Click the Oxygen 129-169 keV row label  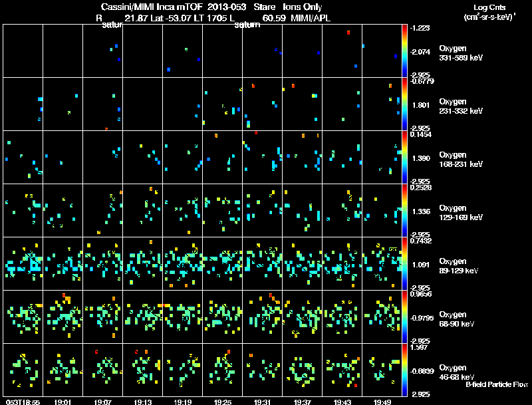coord(461,213)
